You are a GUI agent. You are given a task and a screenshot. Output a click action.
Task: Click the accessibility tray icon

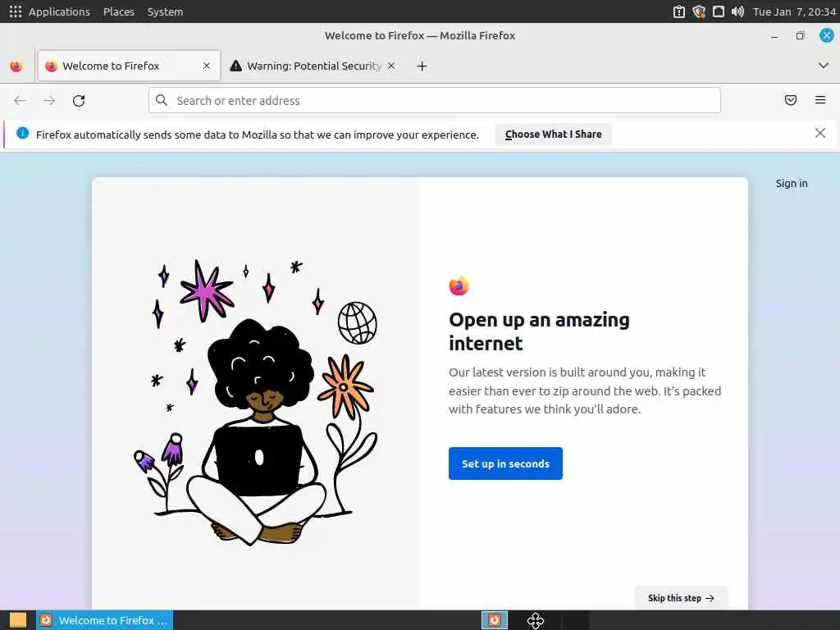[x=678, y=11]
